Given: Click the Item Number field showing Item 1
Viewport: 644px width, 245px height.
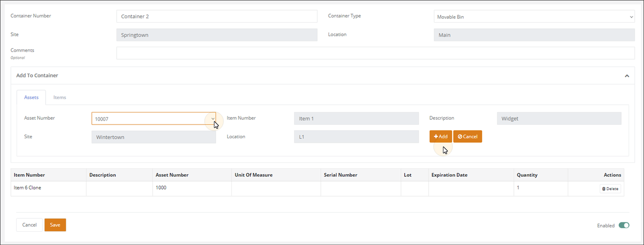Looking at the screenshot, I should tap(356, 118).
